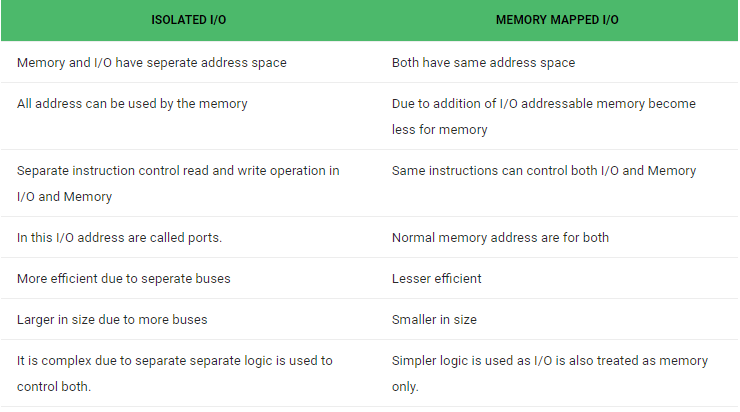This screenshot has width=740, height=412.
Task: Click 'Normal memory address are for both' cell
Action: (x=500, y=238)
